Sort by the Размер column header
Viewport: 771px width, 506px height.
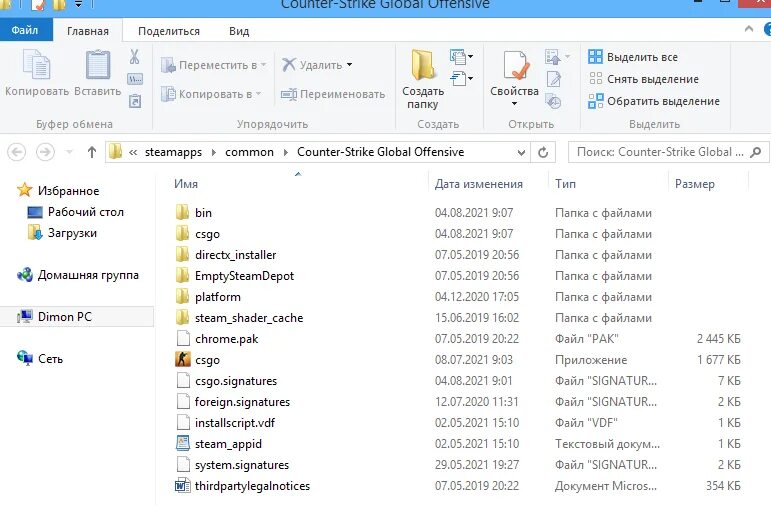pyautogui.click(x=694, y=184)
